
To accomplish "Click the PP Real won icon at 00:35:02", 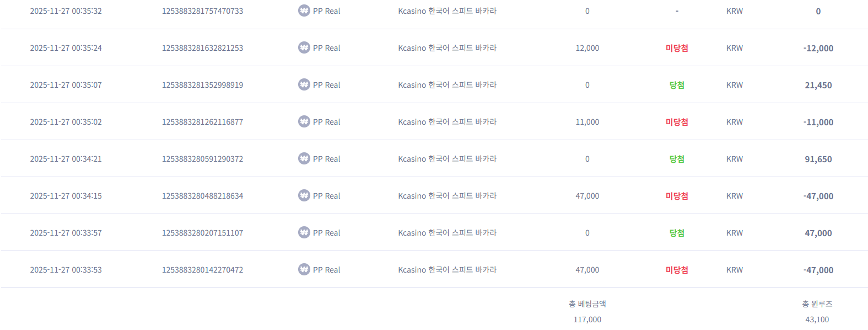I will [304, 121].
